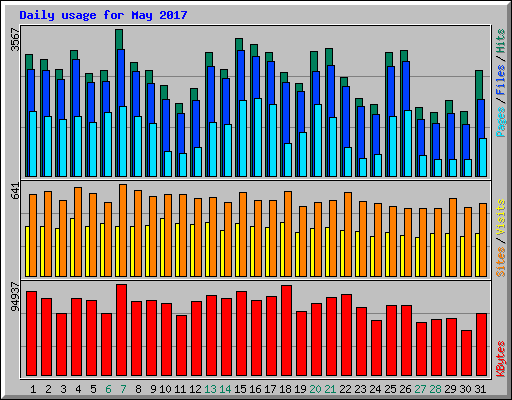Click the red KBytes bar for day 1
The width and height of the screenshot is (512, 400).
(x=32, y=333)
